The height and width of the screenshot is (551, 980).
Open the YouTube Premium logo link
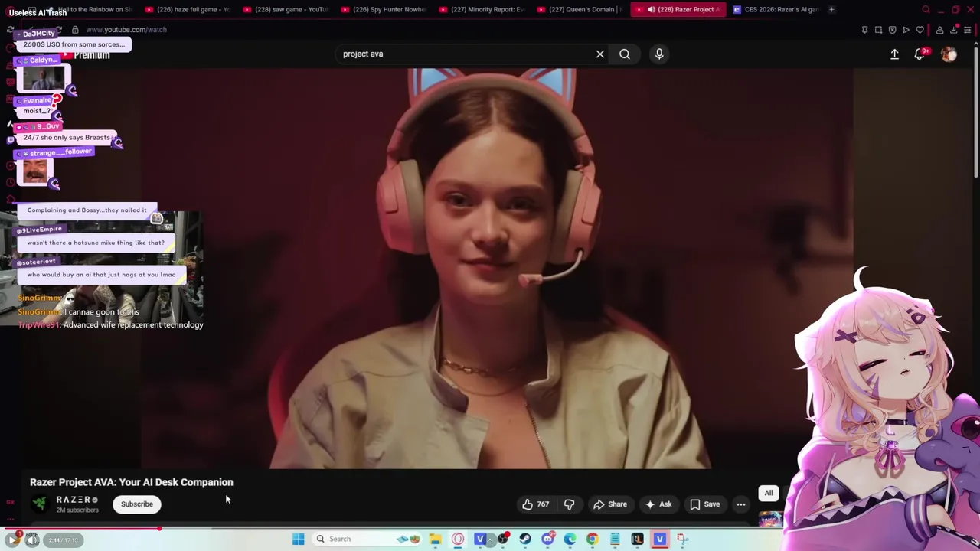87,54
